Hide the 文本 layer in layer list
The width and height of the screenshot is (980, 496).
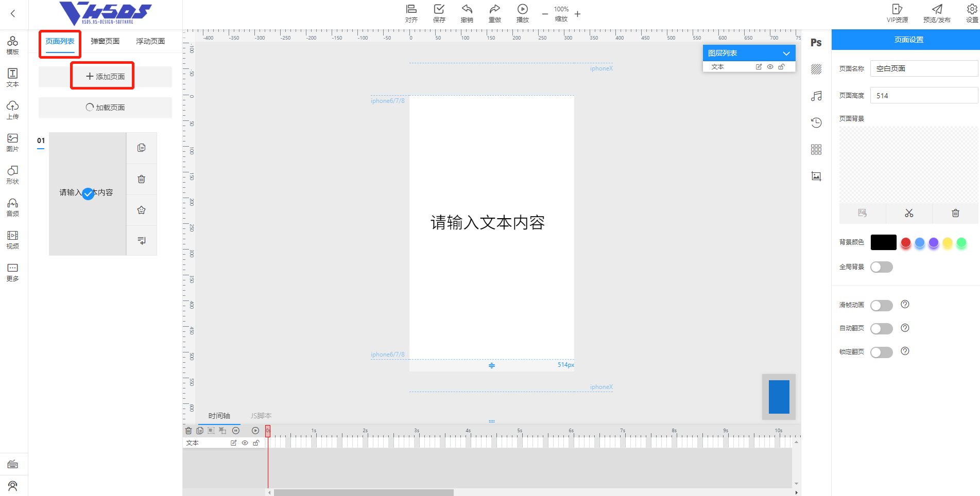(x=770, y=67)
